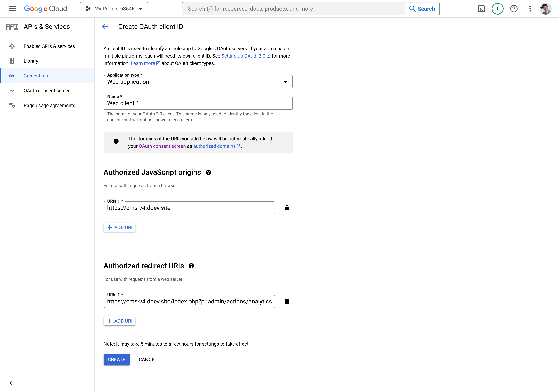The image size is (559, 392).
Task: Edit the Web client 1 name field
Action: [x=198, y=103]
